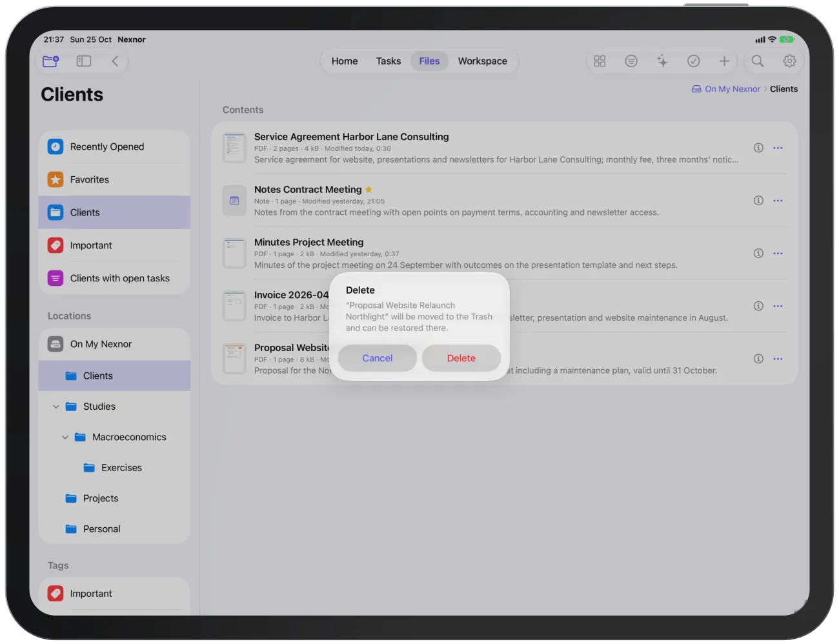839x644 pixels.
Task: Open Recently Opened in sidebar
Action: coord(114,147)
